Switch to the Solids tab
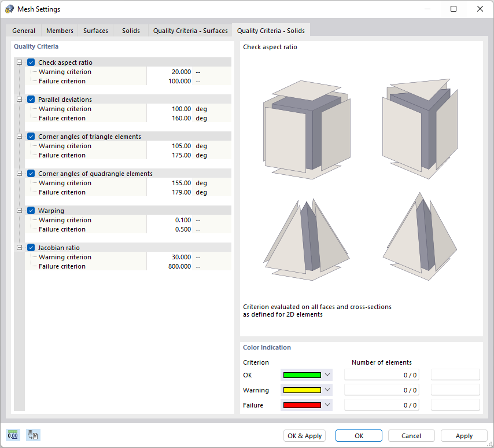Viewport: 494px width, 448px height. tap(131, 31)
